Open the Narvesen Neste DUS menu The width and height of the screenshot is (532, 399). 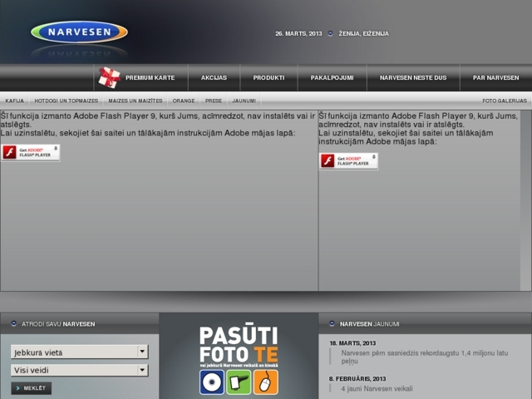point(413,77)
